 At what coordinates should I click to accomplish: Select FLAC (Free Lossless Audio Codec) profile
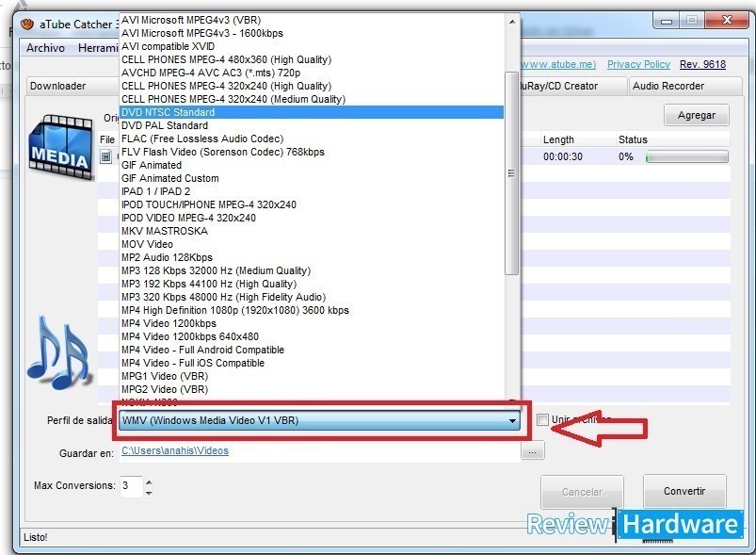pyautogui.click(x=312, y=139)
